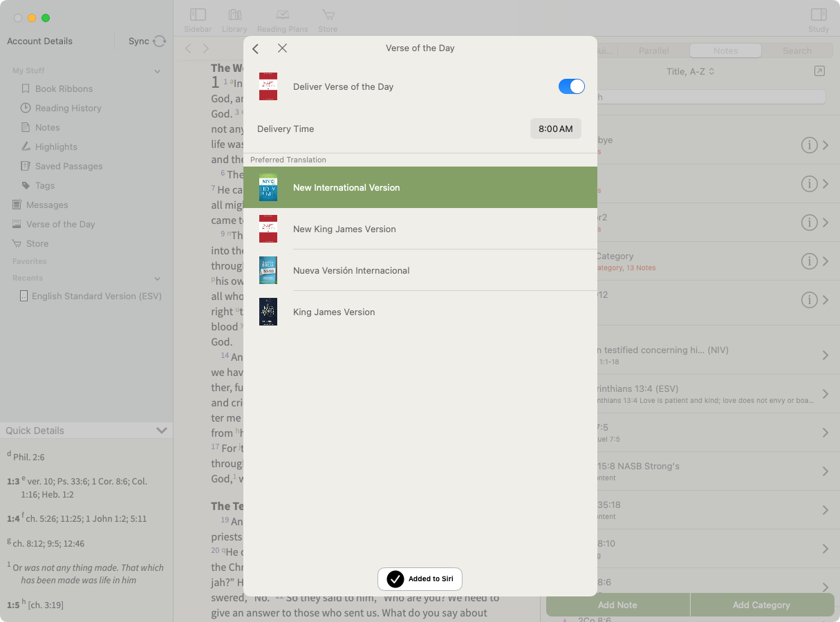
Task: Click the Add Note button
Action: point(618,605)
